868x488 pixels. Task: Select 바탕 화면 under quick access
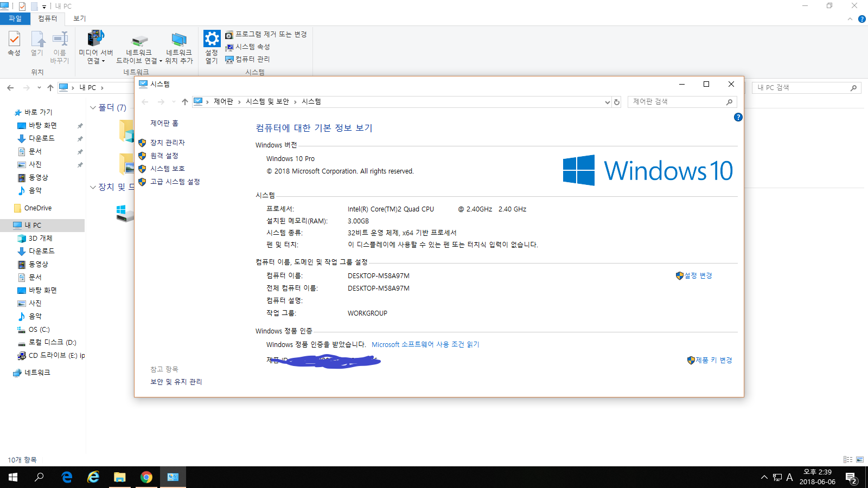[42, 125]
